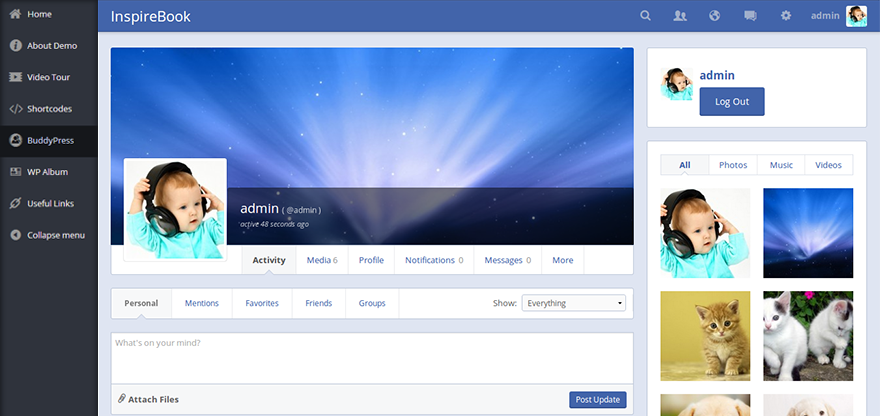The height and width of the screenshot is (416, 880).
Task: Select the Mentions sub-tab
Action: tap(202, 303)
